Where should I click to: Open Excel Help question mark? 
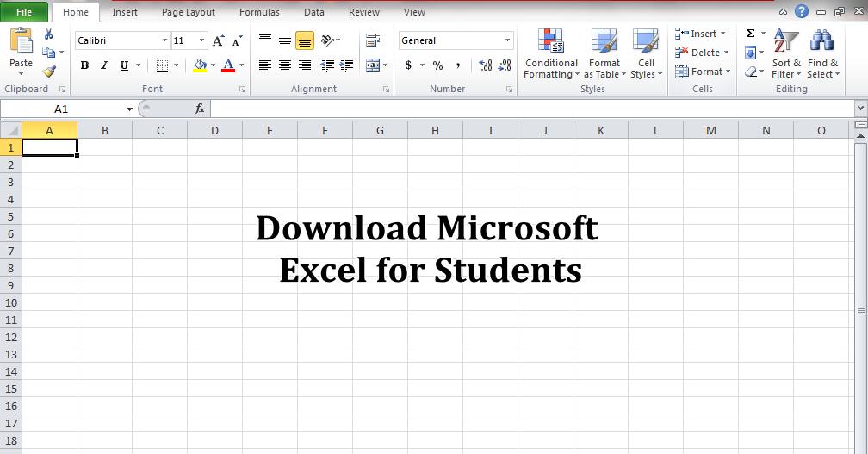[801, 11]
